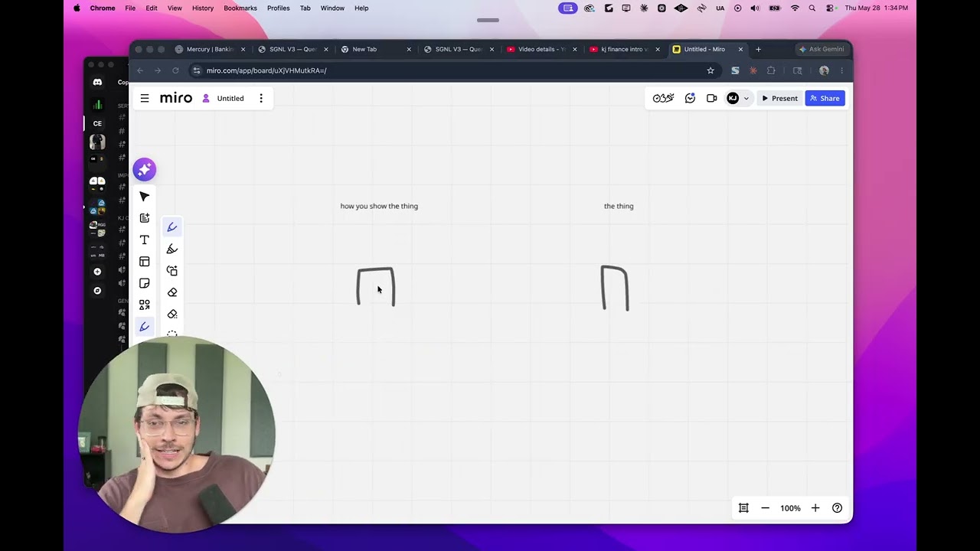Expand the KJ user avatar dropdown
Viewport: 980px width, 551px height.
738,98
